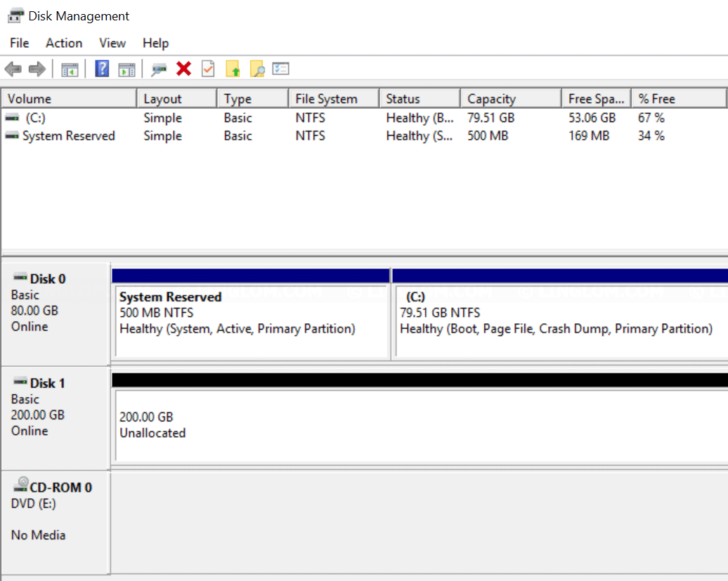Click the Back arrow toolbar icon
The width and height of the screenshot is (728, 581).
(13, 69)
